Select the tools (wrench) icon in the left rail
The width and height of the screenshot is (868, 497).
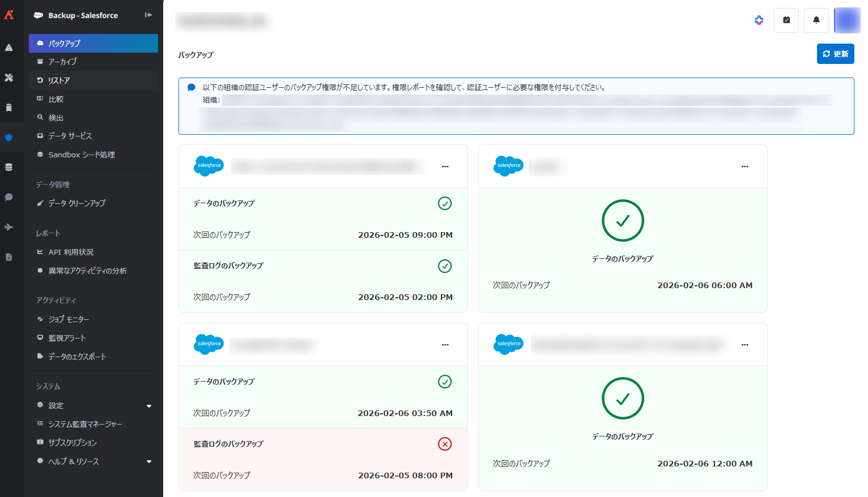pos(10,78)
